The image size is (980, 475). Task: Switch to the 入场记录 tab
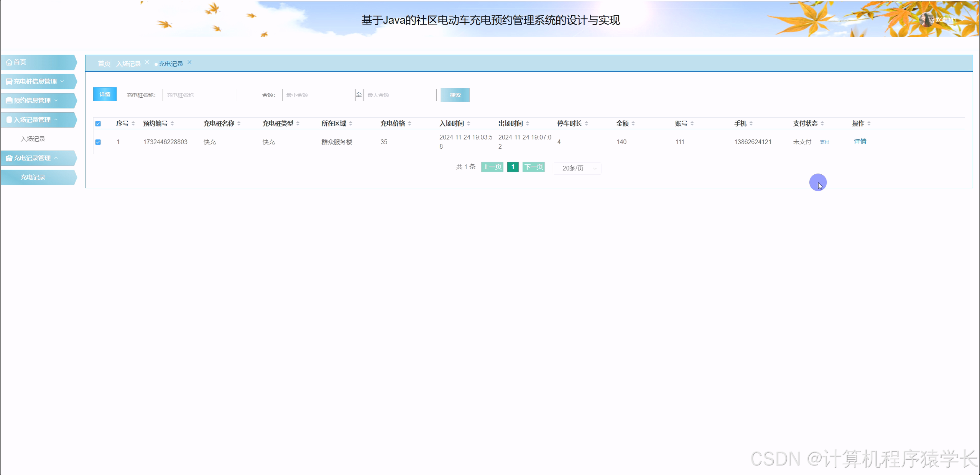click(x=130, y=63)
